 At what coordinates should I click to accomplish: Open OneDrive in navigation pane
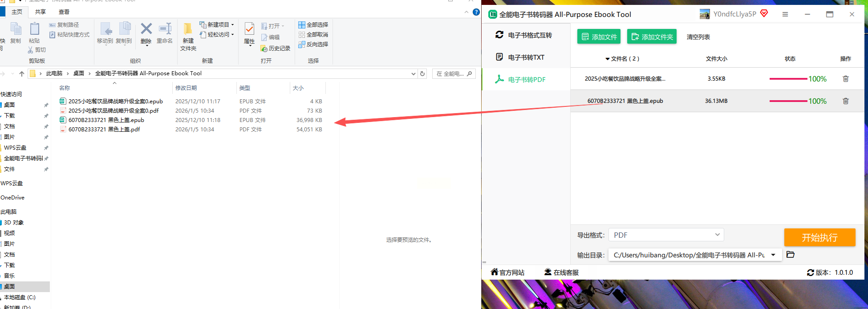[12, 198]
